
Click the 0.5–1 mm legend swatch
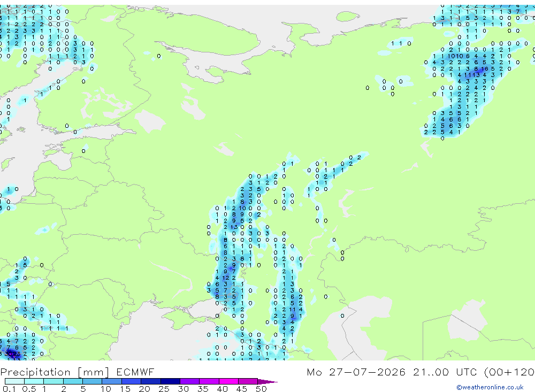tap(34, 381)
